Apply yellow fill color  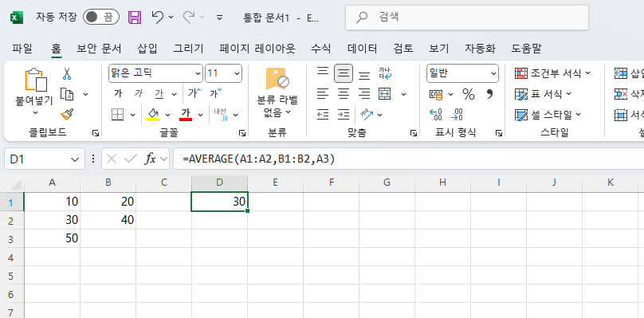click(153, 115)
